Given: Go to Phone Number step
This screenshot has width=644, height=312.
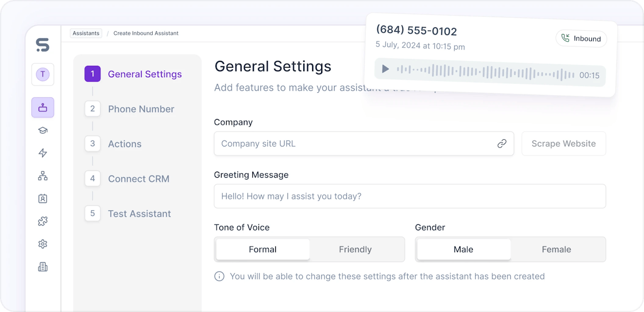Looking at the screenshot, I should point(140,109).
